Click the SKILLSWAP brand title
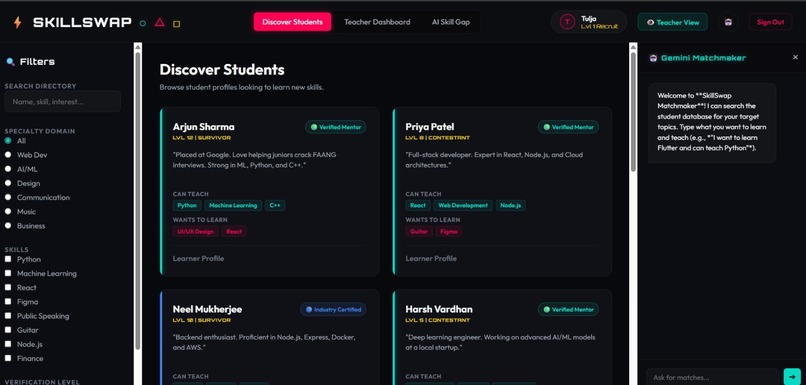This screenshot has height=385, width=806. [x=82, y=23]
